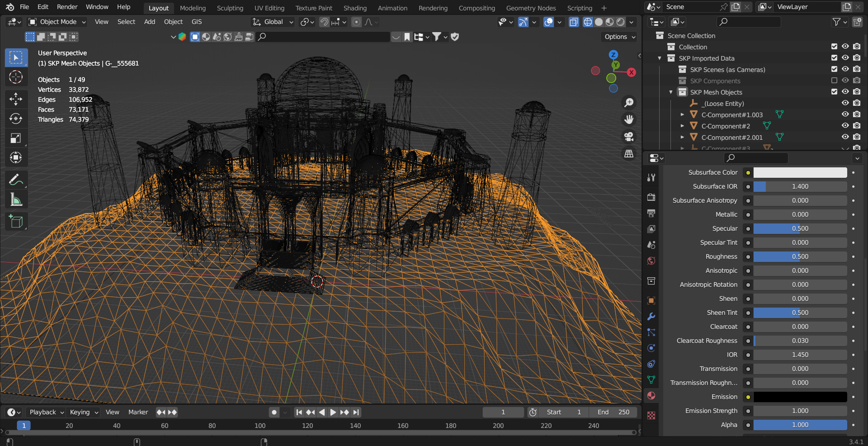Open the Object Data properties tab
Image resolution: width=868 pixels, height=446 pixels.
pos(651,380)
